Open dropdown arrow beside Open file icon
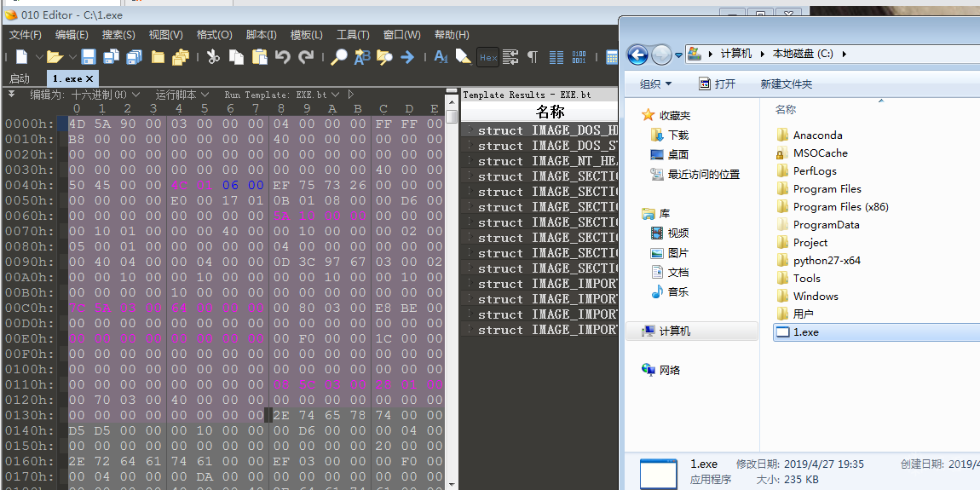This screenshot has width=980, height=490. coord(72,57)
